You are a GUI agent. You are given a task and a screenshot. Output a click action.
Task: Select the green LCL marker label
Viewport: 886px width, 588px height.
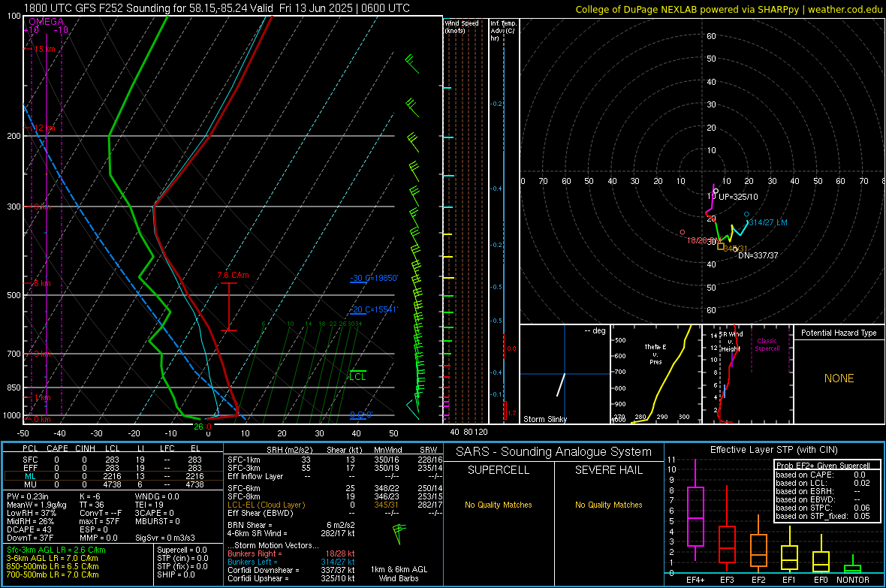(357, 376)
